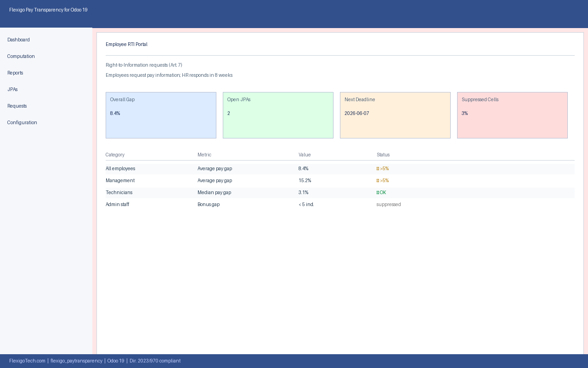Click the Status column header
The image size is (588, 368).
(x=383, y=155)
